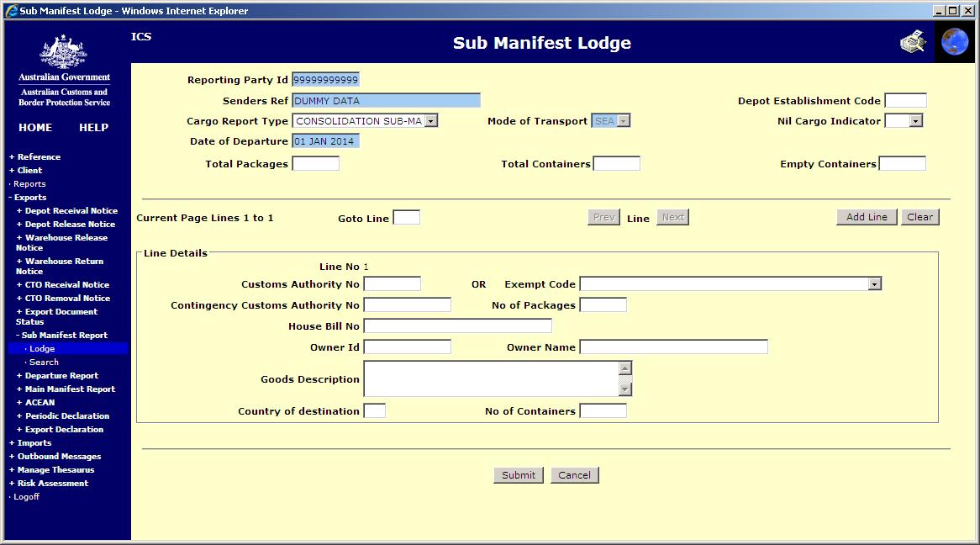Expand the Imports menu section
This screenshot has height=545, width=980.
pyautogui.click(x=30, y=443)
